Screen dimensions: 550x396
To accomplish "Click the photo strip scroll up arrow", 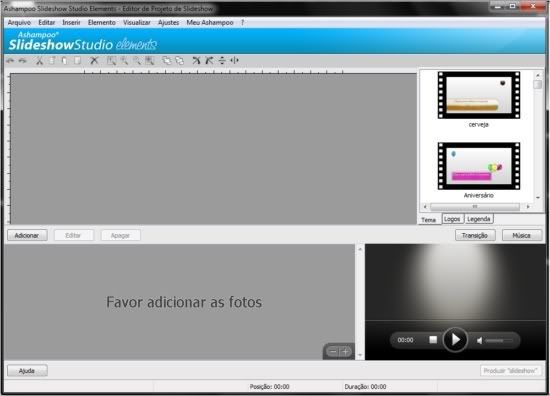I will [x=360, y=249].
